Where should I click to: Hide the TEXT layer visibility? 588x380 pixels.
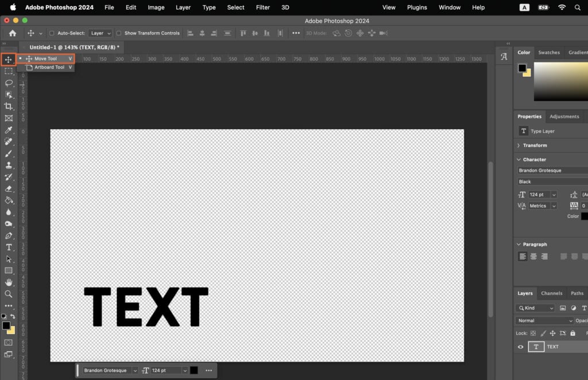pos(521,347)
